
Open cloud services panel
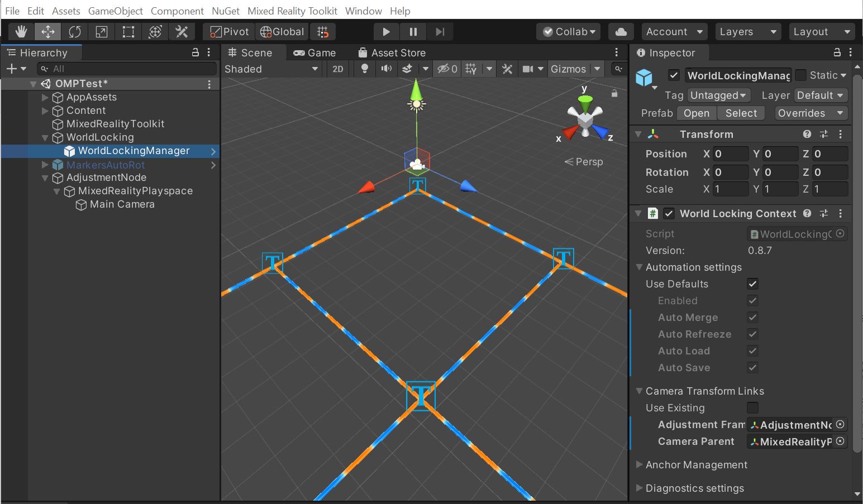[x=621, y=32]
